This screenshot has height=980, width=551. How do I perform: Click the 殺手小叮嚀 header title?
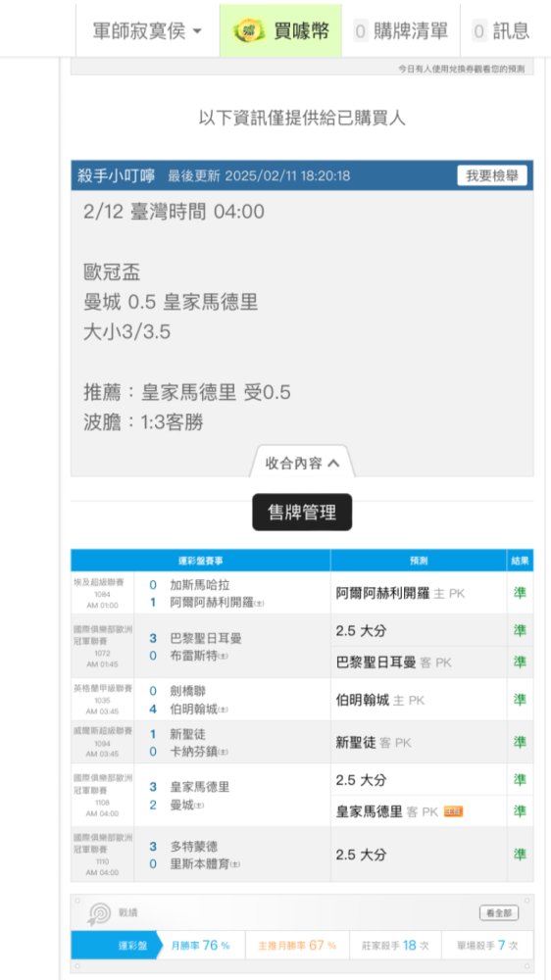117,175
